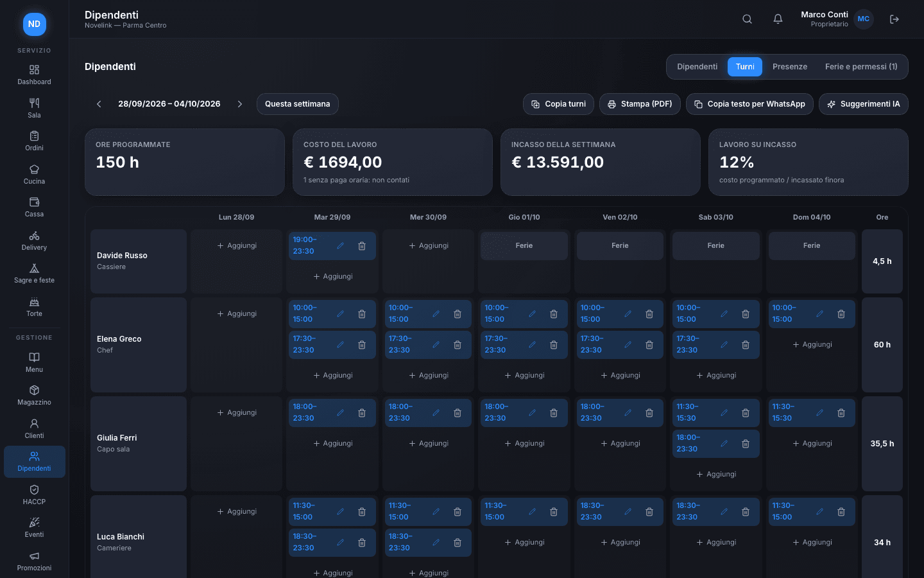
Task: Open Eventi in the sidebar
Action: (x=35, y=528)
